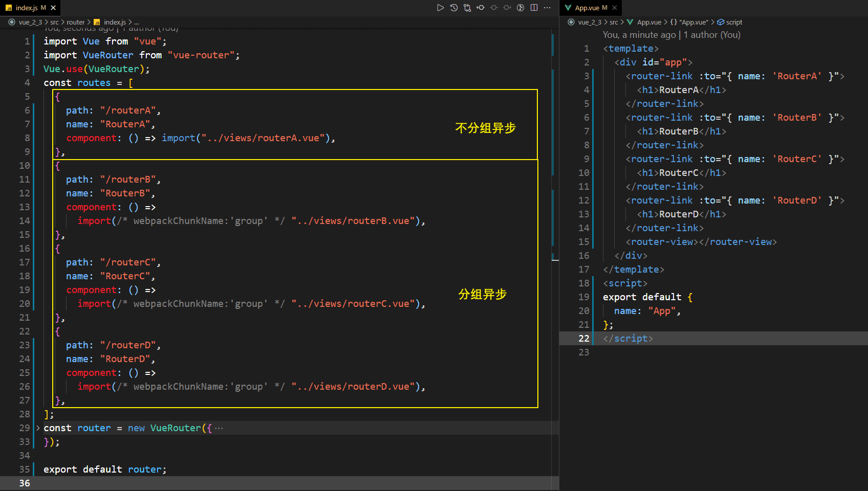Screen dimensions: 868x491
Task: Toggle file blame git icon
Action: [x=520, y=8]
